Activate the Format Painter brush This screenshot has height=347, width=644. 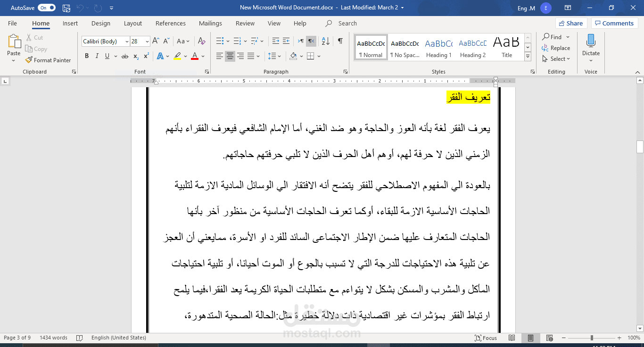coord(48,60)
